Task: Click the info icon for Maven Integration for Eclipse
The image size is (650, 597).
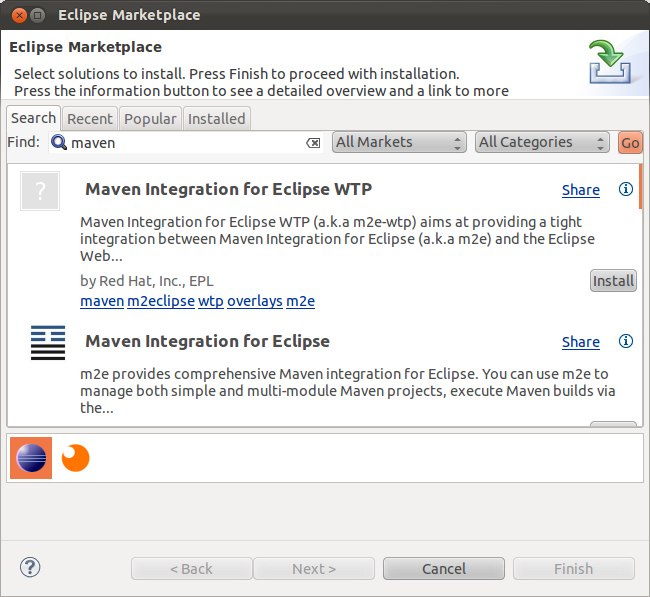Action: [626, 341]
